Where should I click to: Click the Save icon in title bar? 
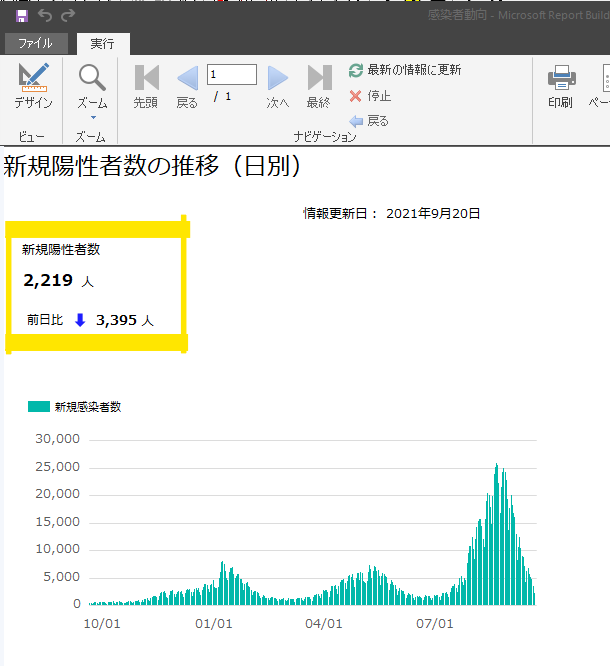point(21,16)
